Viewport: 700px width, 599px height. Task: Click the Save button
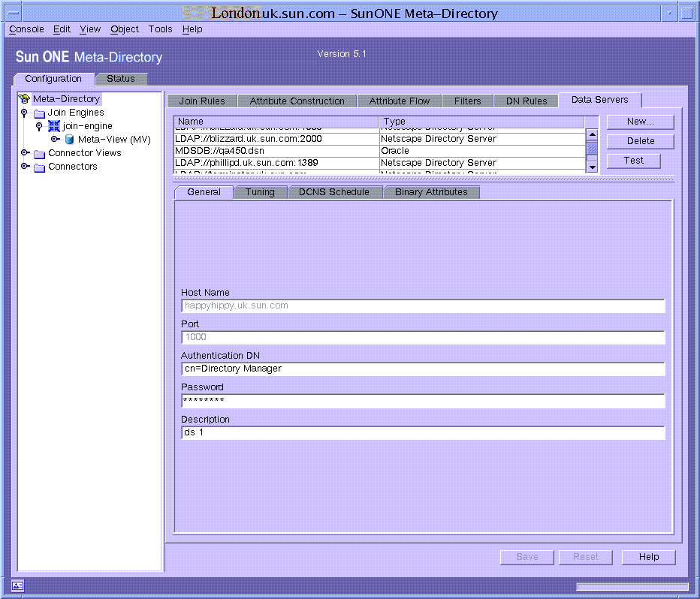click(527, 557)
